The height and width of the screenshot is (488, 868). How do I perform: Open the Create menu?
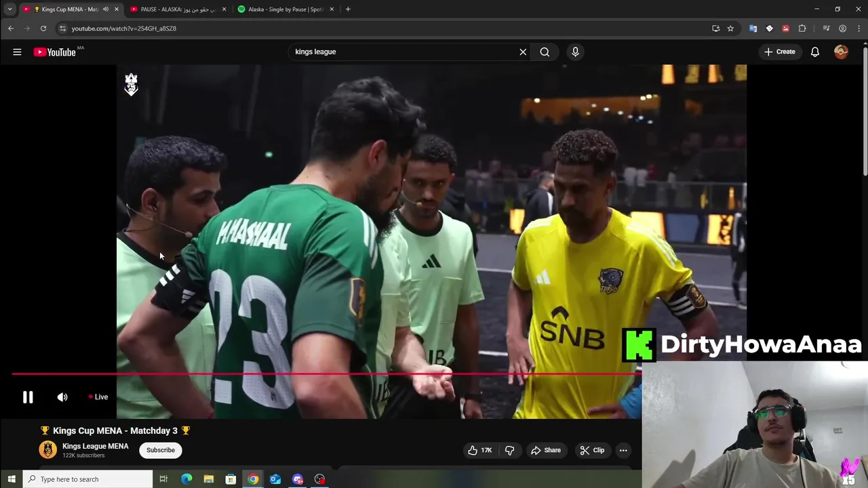(x=780, y=52)
